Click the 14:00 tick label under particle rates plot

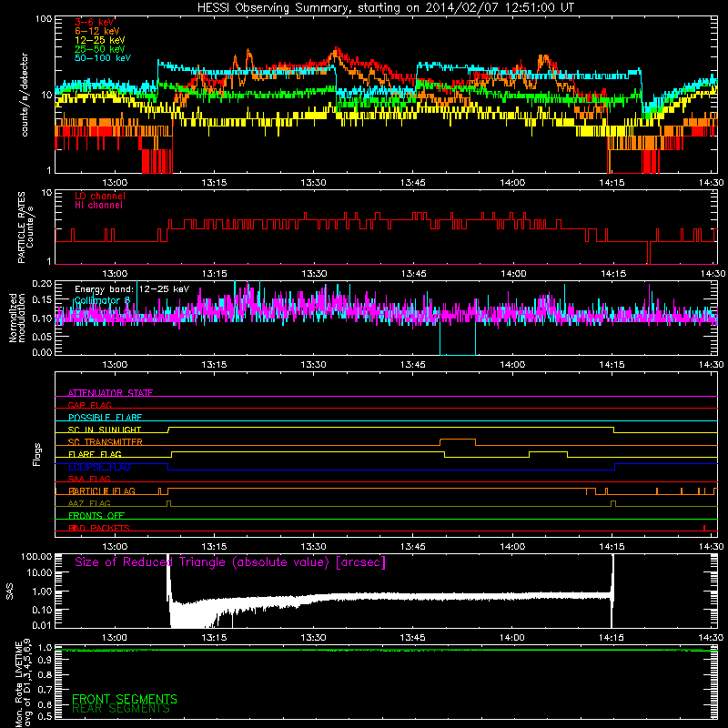[513, 274]
